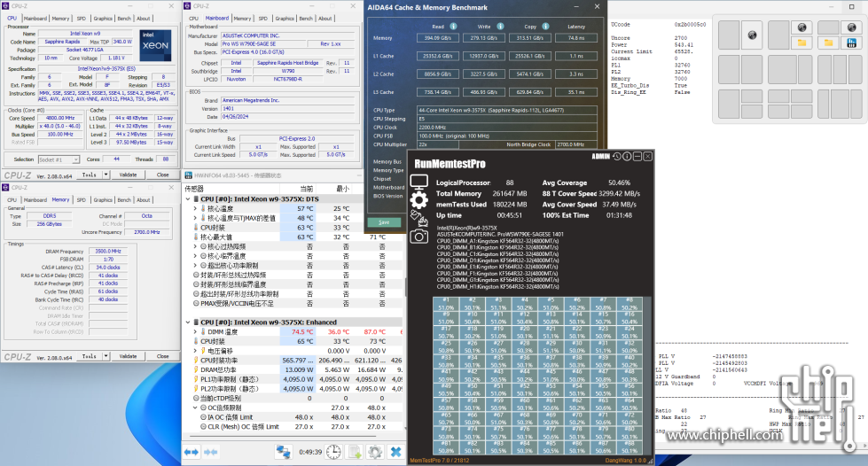This screenshot has height=466, width=868.
Task: Switch to Mainboard tab in CPU-Z CPU window
Action: coord(35,19)
